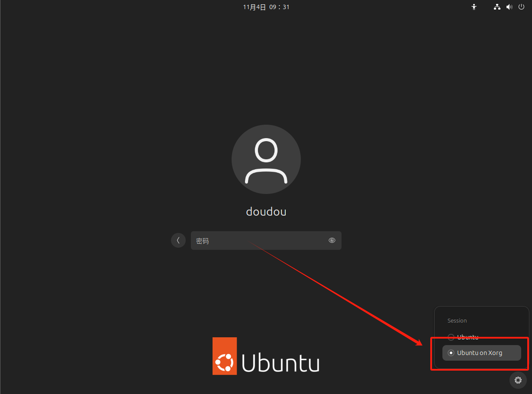This screenshot has height=394, width=532.
Task: Select the Ubuntu on Xorg session
Action: click(x=481, y=353)
